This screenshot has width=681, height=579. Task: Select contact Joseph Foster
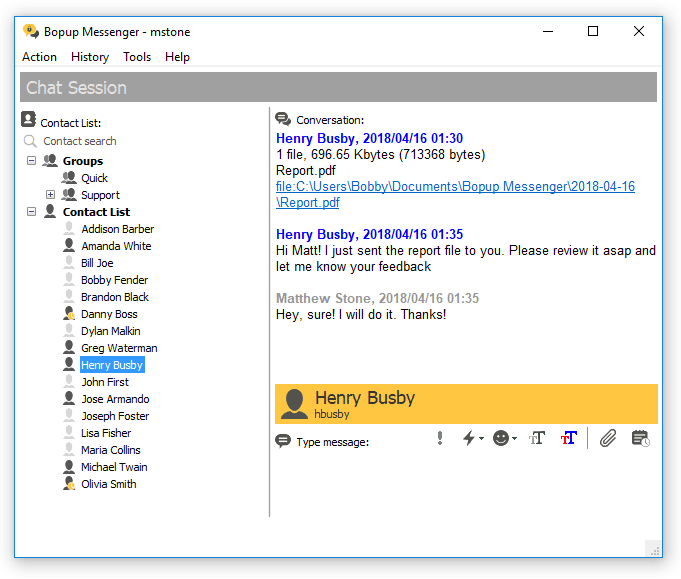[x=115, y=416]
